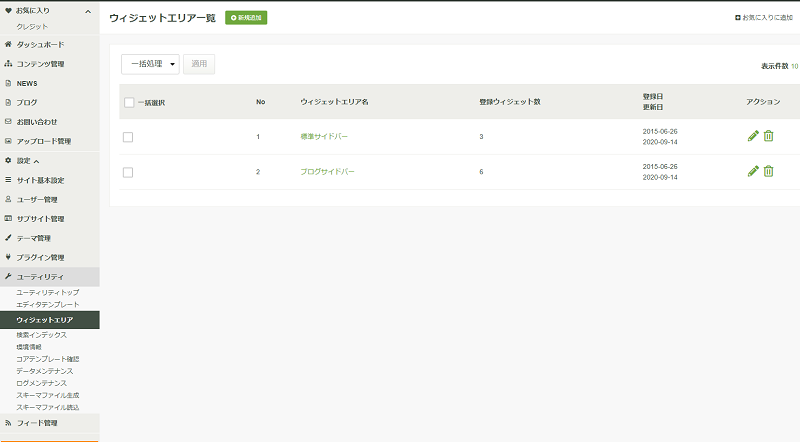Open 検索インデックス in the utility submenu
Image resolution: width=800 pixels, height=442 pixels.
pyautogui.click(x=41, y=335)
